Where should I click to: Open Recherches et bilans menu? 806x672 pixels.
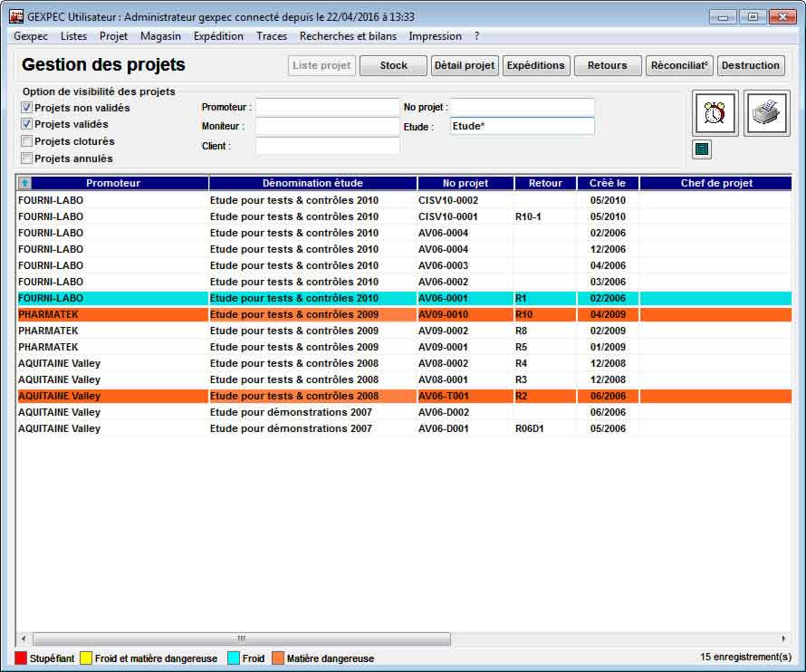click(x=348, y=36)
